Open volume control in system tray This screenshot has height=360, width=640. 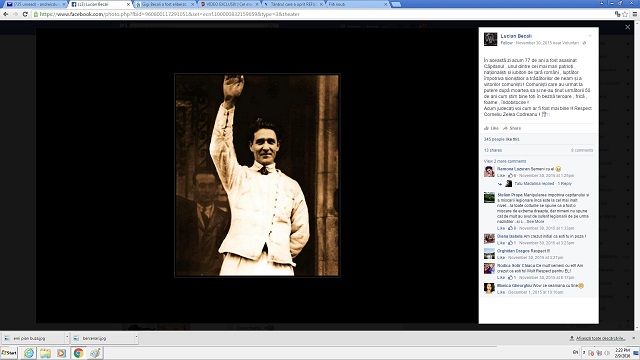(x=607, y=353)
